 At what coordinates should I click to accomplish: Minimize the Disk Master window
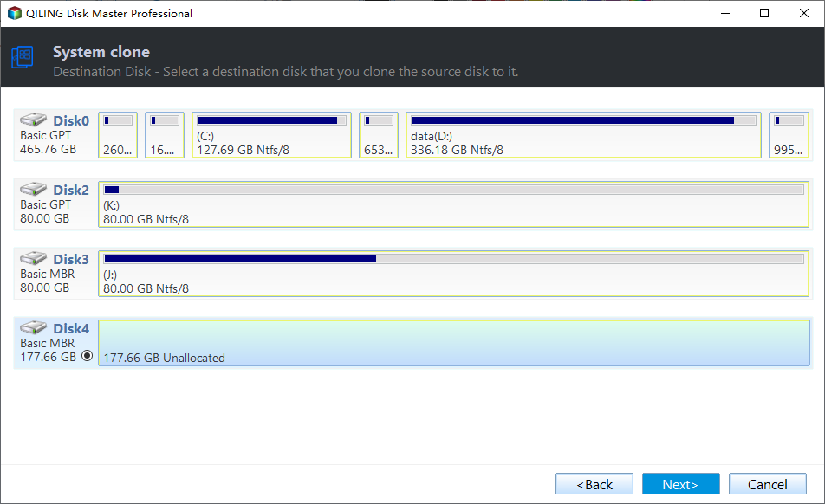725,13
